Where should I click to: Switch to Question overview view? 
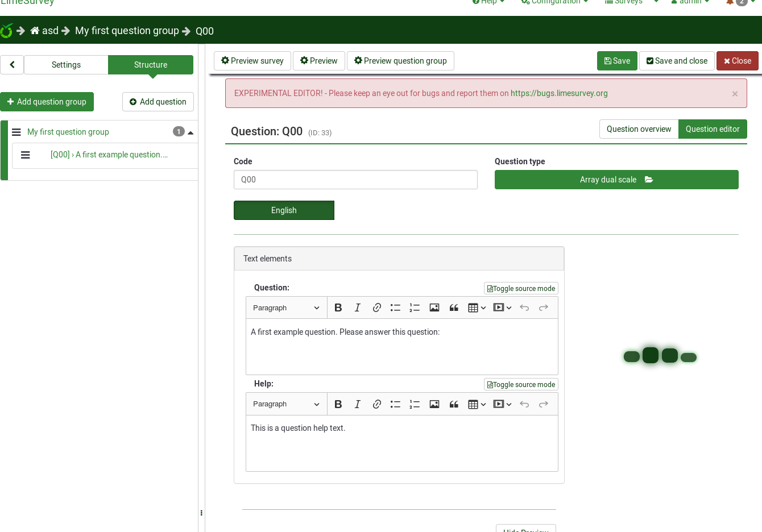tap(639, 129)
